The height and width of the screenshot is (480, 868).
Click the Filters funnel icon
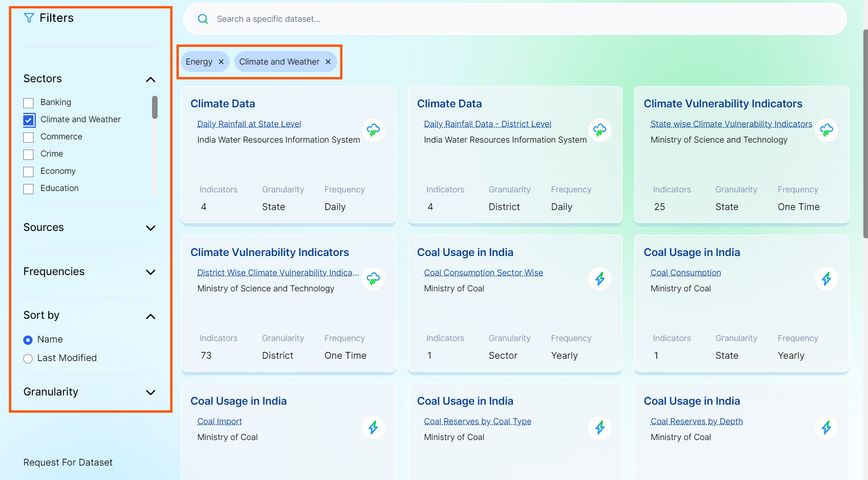click(x=29, y=18)
